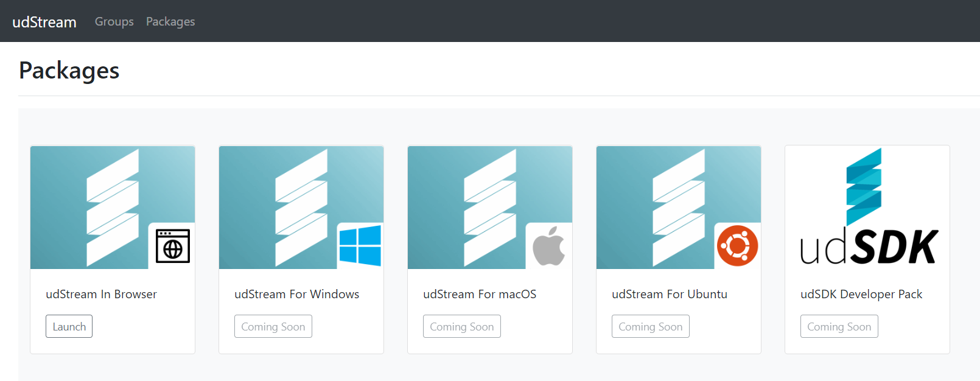Open the Packages nav item

point(170,21)
